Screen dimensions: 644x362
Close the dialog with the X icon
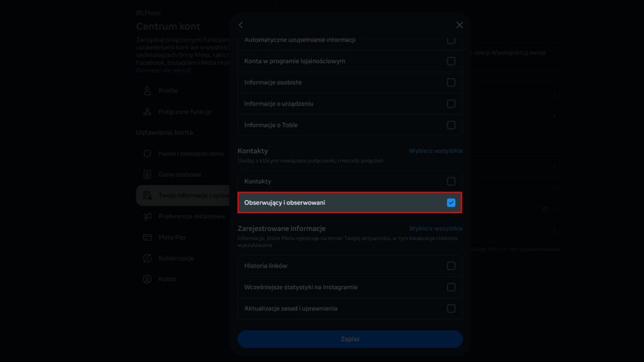[459, 25]
